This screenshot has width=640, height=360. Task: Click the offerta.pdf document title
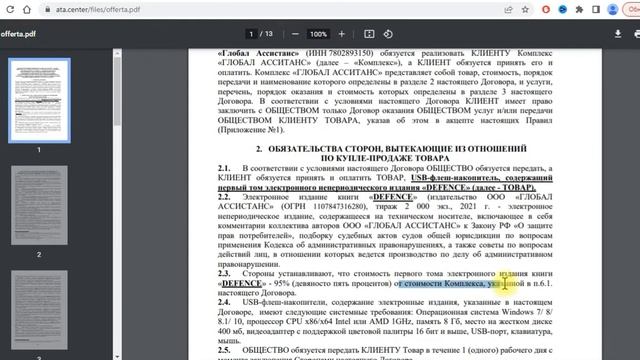point(18,34)
